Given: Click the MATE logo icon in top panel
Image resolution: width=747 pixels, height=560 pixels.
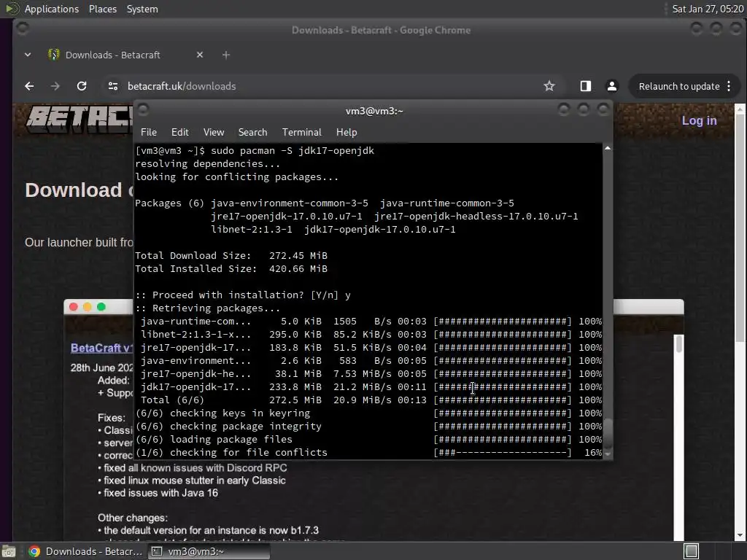Looking at the screenshot, I should [12, 9].
